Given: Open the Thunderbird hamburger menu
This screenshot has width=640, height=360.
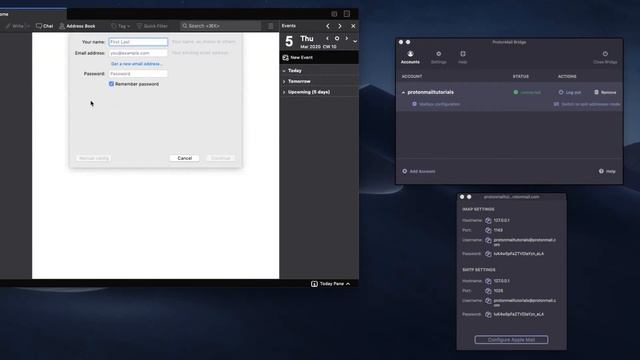Looking at the screenshot, I should (x=271, y=26).
